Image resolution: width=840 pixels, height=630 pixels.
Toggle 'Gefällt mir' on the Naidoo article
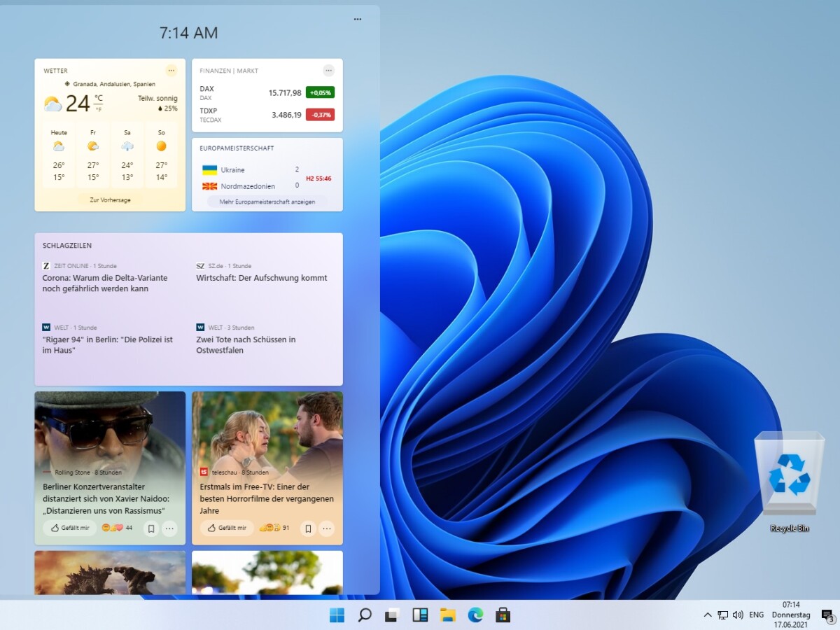click(x=69, y=528)
